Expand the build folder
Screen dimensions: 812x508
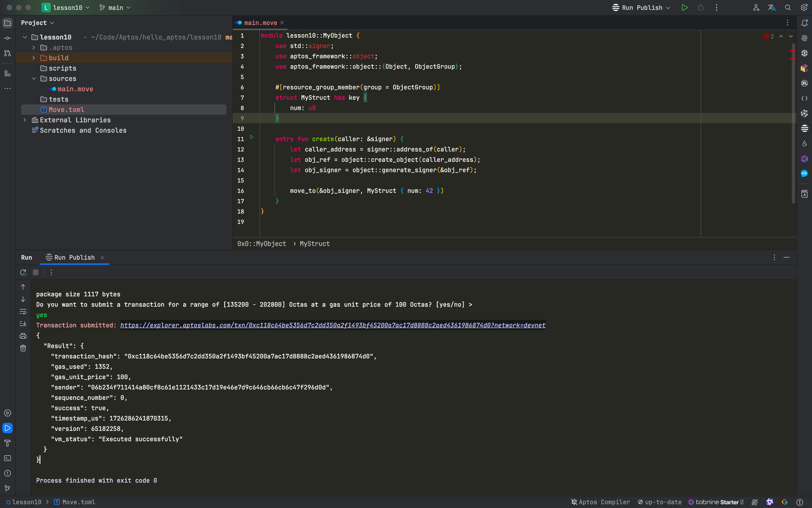pos(34,58)
